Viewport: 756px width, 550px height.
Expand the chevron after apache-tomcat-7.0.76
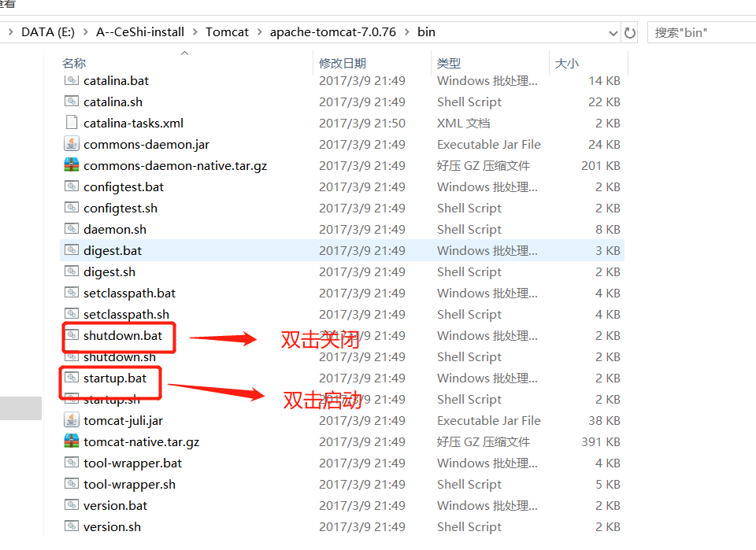point(407,32)
